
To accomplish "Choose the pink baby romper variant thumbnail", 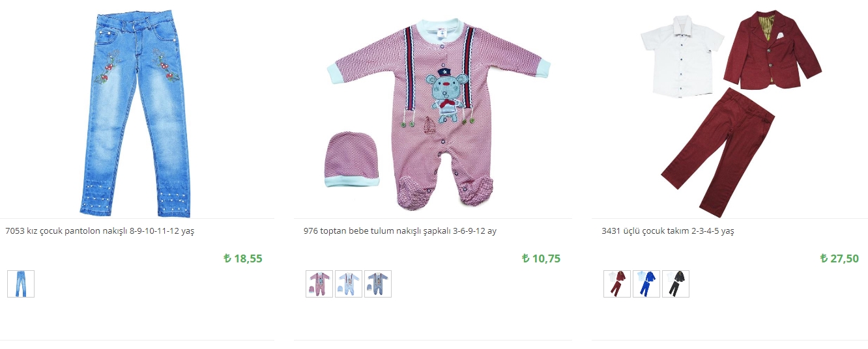I will (319, 284).
